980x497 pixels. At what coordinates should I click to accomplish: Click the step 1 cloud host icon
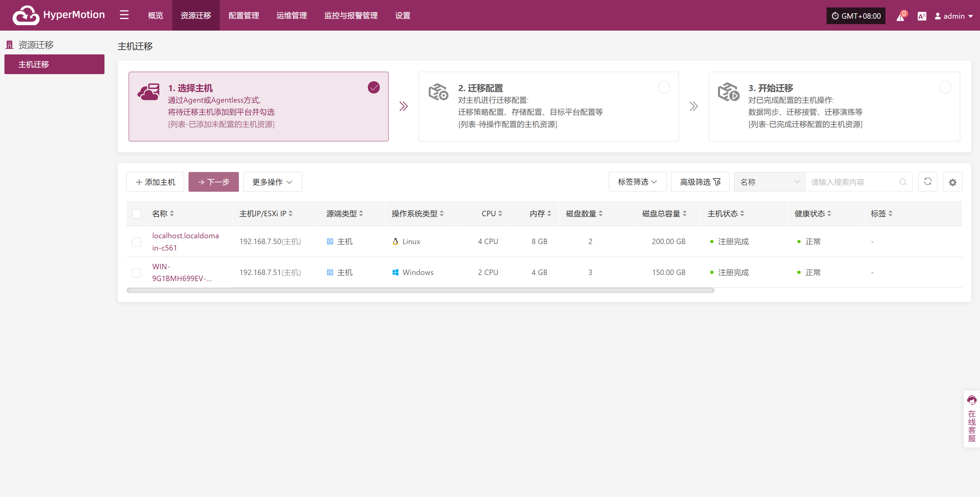coord(149,92)
